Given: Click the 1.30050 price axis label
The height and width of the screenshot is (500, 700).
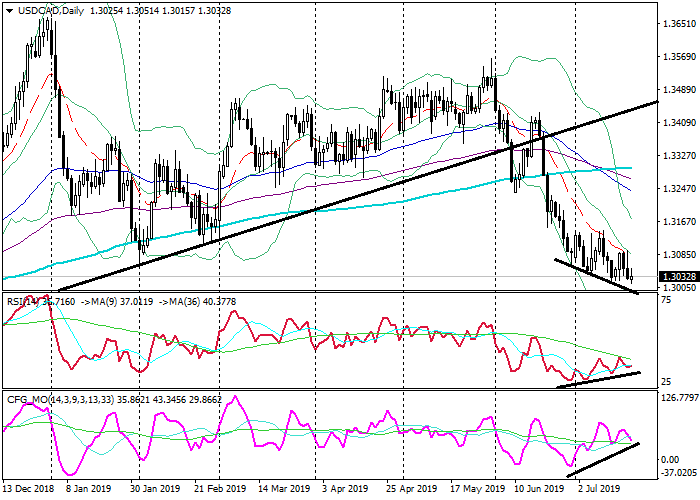Looking at the screenshot, I should tap(679, 287).
